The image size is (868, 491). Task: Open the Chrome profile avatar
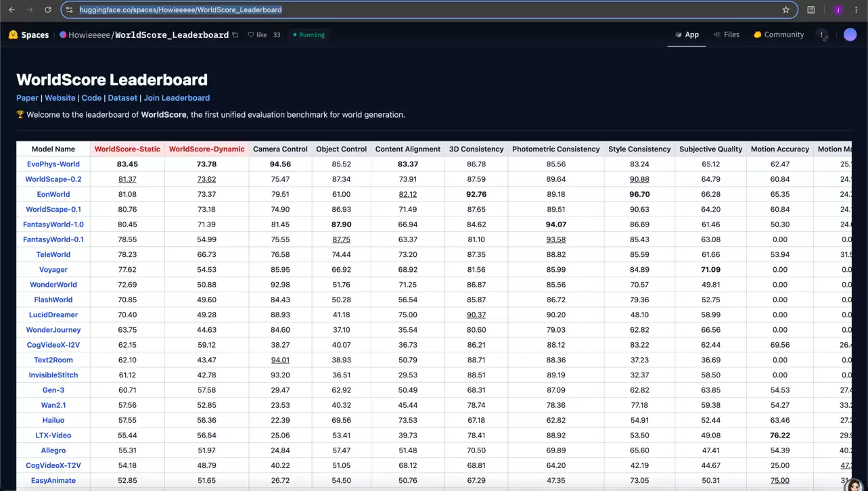click(x=838, y=10)
